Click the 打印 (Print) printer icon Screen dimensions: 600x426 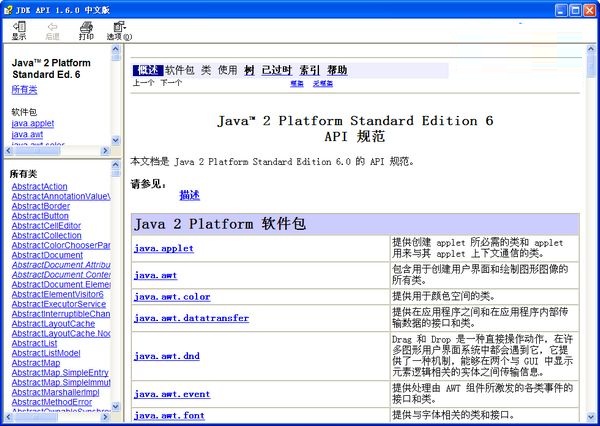pos(86,26)
